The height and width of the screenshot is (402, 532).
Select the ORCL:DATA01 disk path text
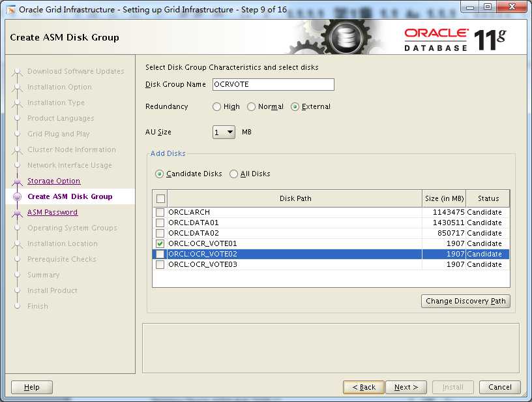tap(194, 223)
